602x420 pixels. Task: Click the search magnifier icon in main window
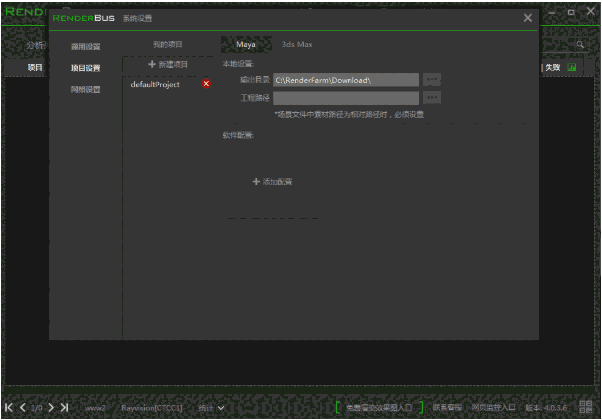click(580, 45)
